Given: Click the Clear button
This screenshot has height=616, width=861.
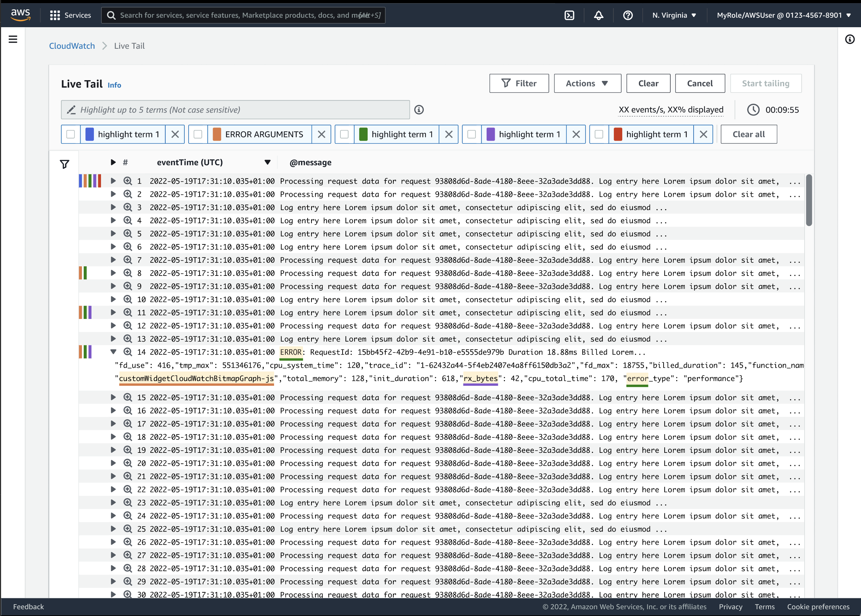Looking at the screenshot, I should 648,83.
